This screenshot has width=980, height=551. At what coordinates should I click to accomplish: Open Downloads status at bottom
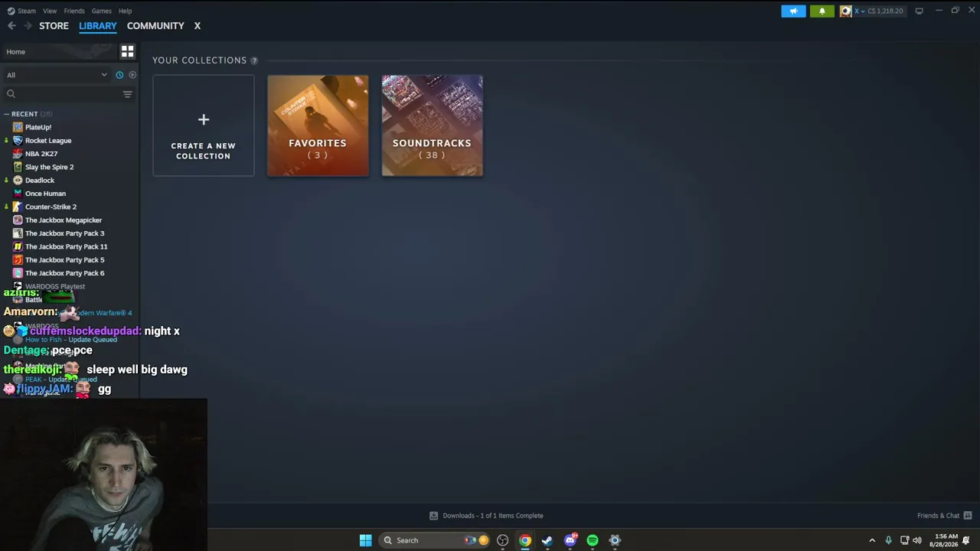click(x=486, y=516)
